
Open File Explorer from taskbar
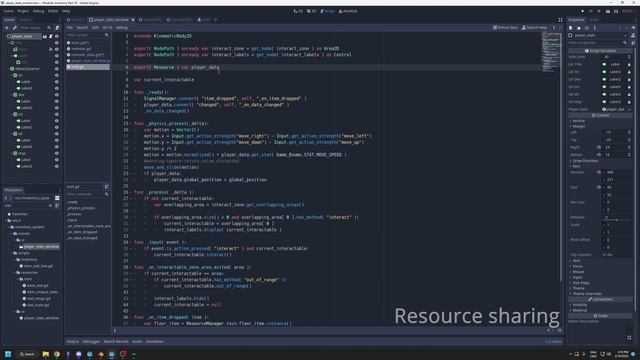(46, 354)
